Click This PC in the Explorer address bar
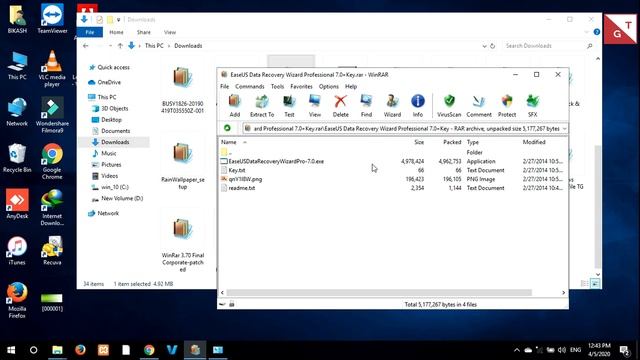Image resolution: width=640 pixels, height=360 pixels. [x=154, y=46]
